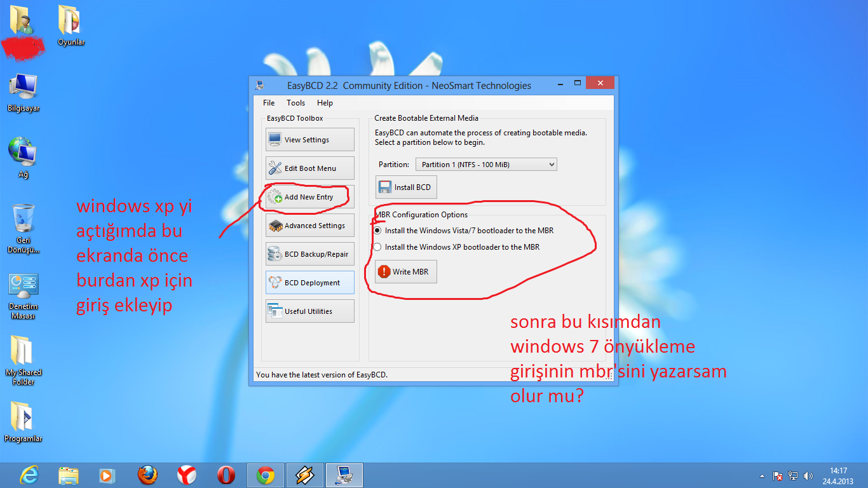
Task: Open the Edit Boot Menu section
Action: [309, 168]
